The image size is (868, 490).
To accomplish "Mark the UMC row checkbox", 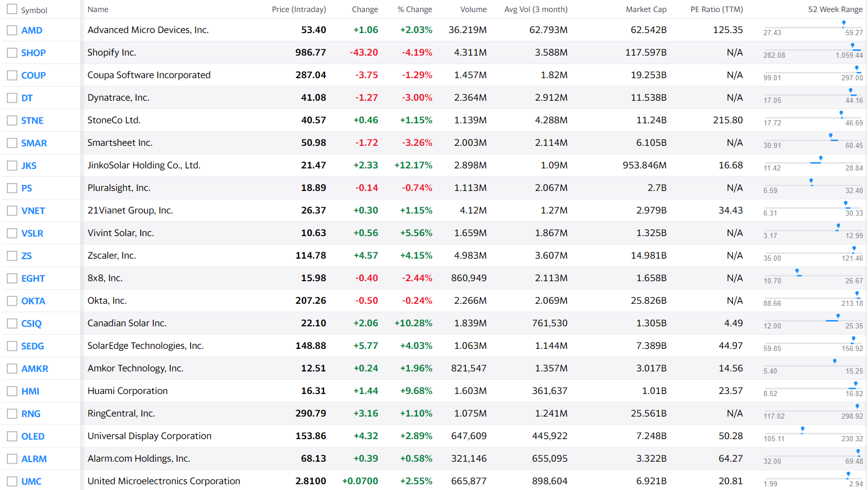I will pyautogui.click(x=12, y=481).
